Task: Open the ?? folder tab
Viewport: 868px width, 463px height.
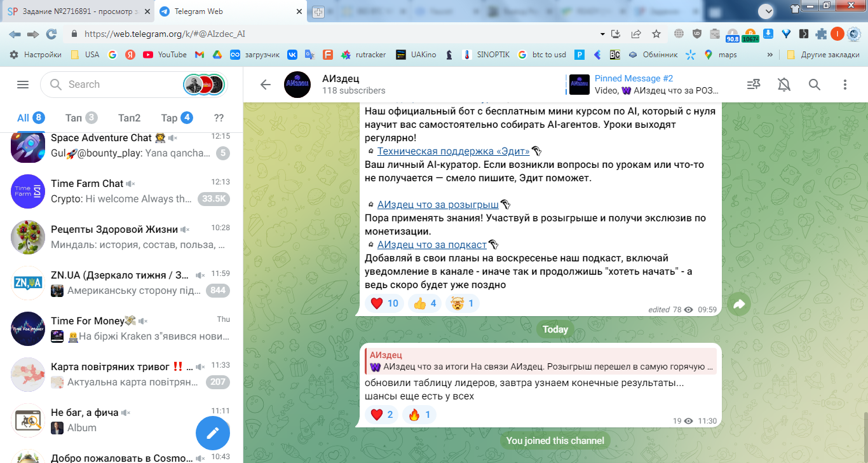Action: 219,118
